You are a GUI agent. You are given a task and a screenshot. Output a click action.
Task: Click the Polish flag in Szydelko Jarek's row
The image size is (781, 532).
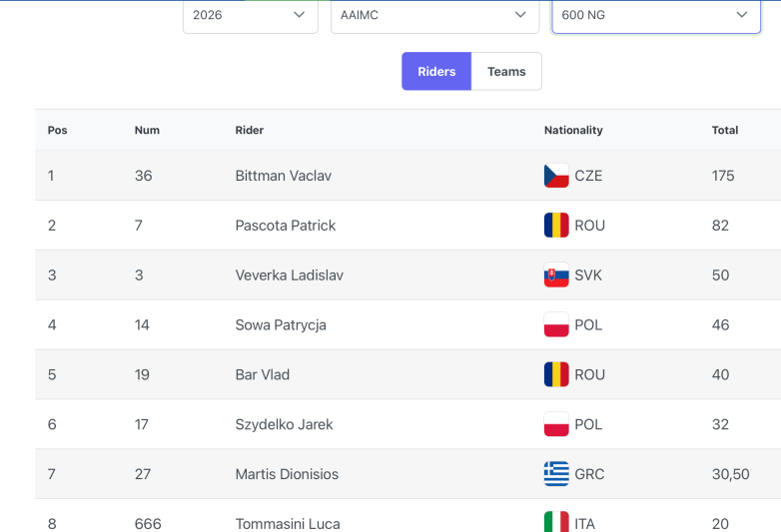tap(556, 424)
